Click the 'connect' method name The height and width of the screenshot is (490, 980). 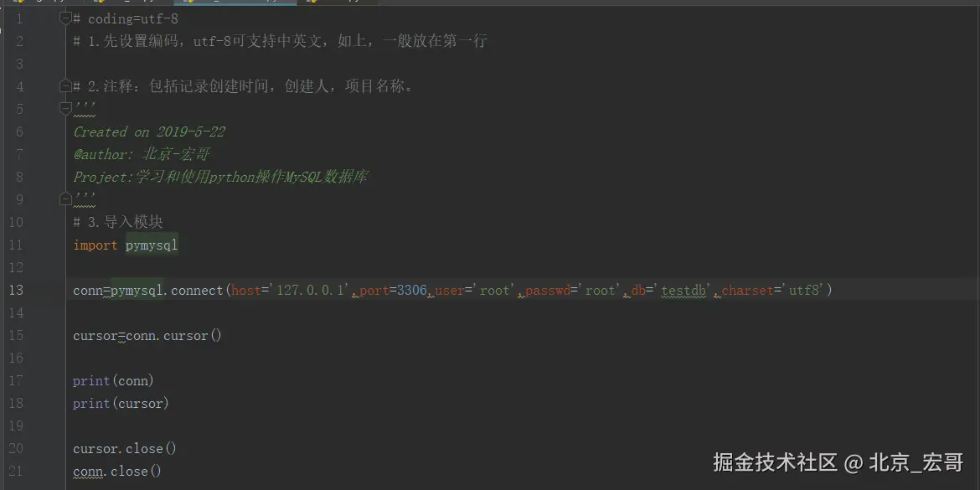tap(197, 290)
